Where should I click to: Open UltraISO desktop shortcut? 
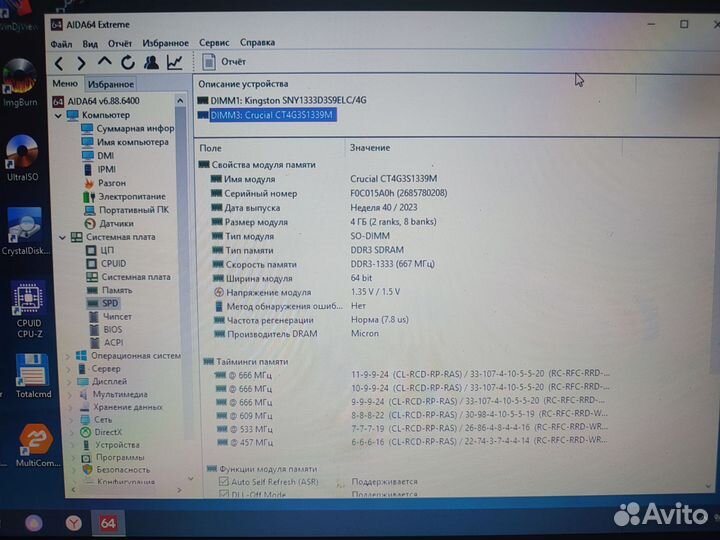(x=22, y=158)
